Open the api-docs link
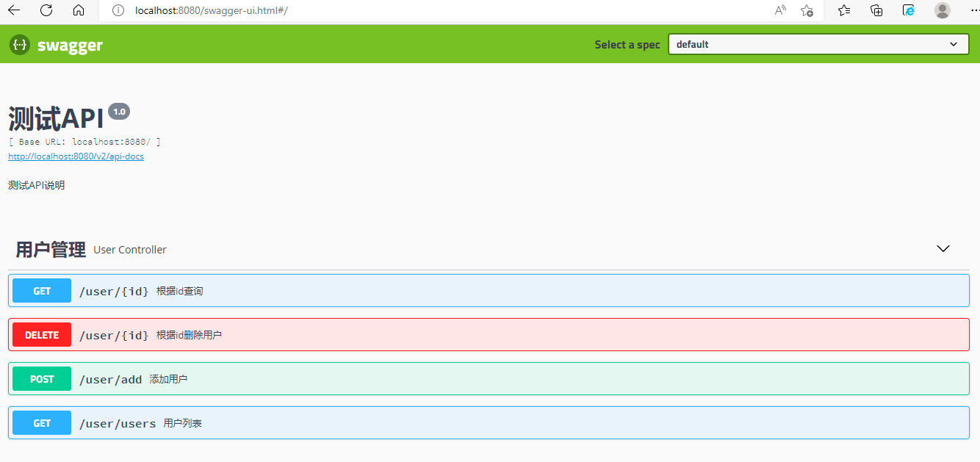Screen dimensions: 980x462 click(x=76, y=156)
